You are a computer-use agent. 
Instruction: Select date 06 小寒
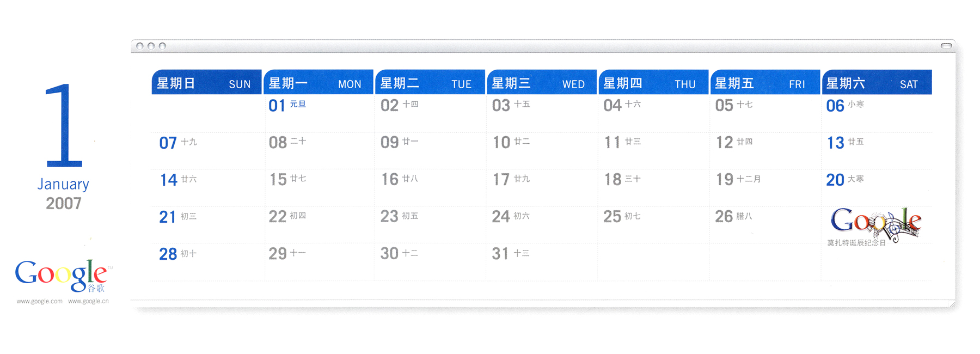click(x=845, y=105)
